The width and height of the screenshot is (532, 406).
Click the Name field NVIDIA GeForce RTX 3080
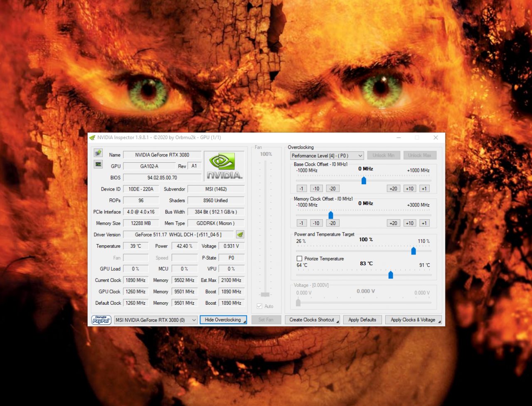pos(162,155)
